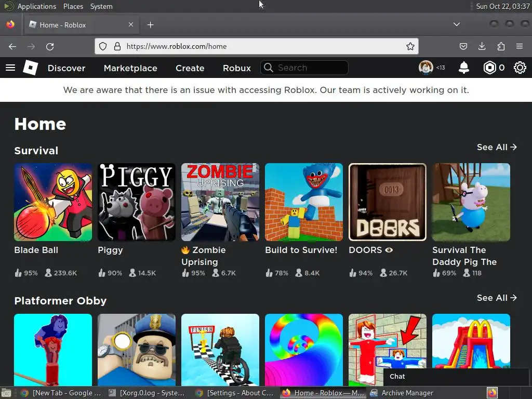Expand the list all tabs chevron

[457, 24]
